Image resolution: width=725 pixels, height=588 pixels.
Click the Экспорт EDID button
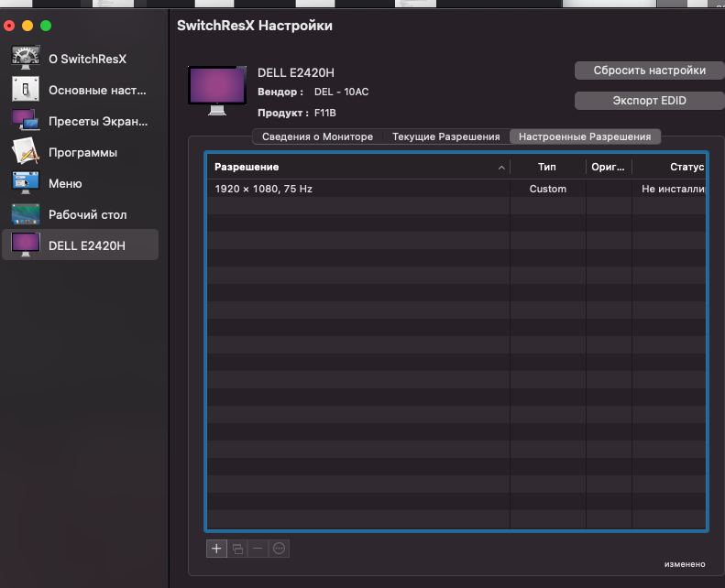point(649,101)
